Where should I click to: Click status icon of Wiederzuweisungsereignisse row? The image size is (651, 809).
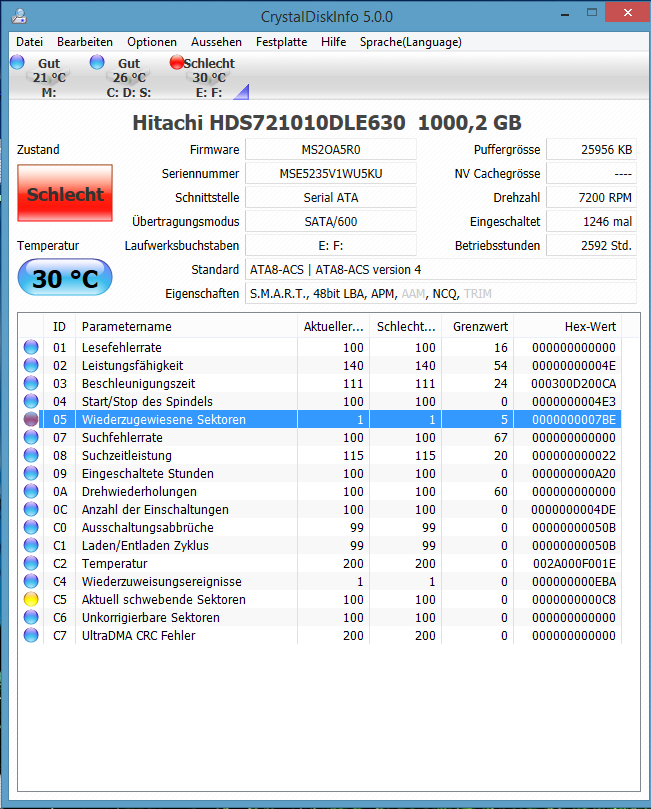pos(31,581)
